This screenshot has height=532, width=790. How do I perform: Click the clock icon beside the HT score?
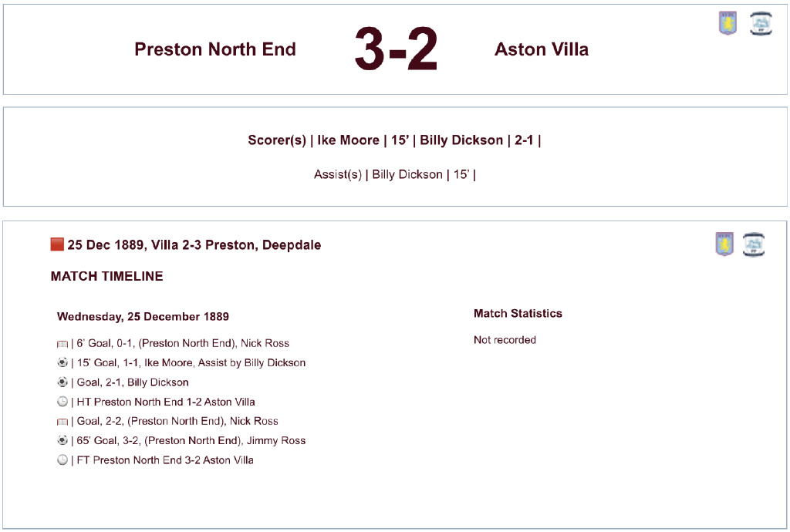click(x=62, y=402)
